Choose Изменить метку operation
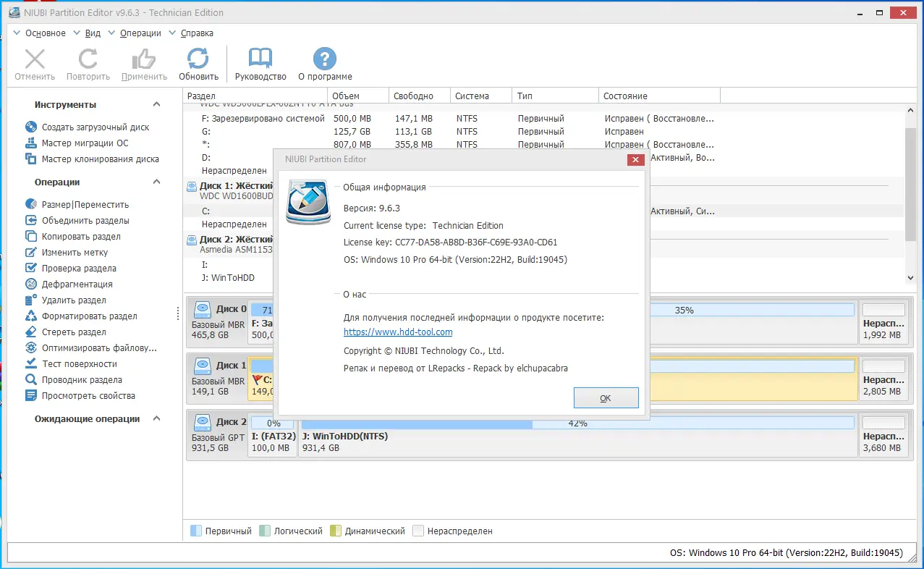 click(67, 252)
